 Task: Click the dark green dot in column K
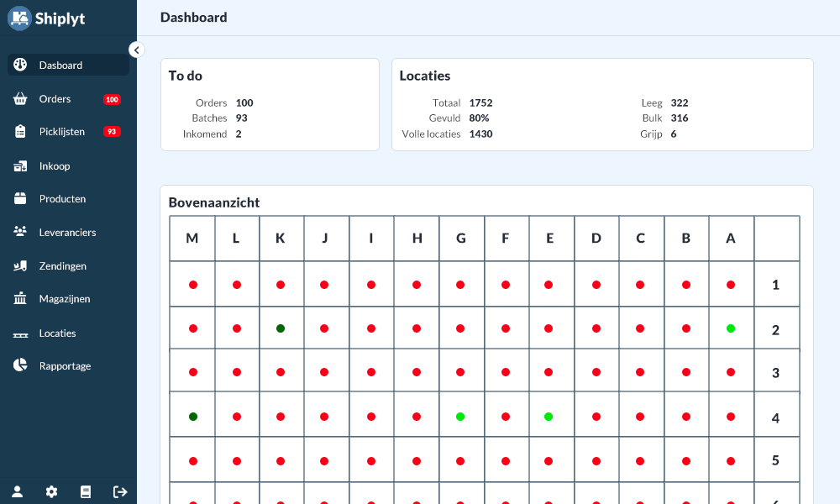pos(281,328)
